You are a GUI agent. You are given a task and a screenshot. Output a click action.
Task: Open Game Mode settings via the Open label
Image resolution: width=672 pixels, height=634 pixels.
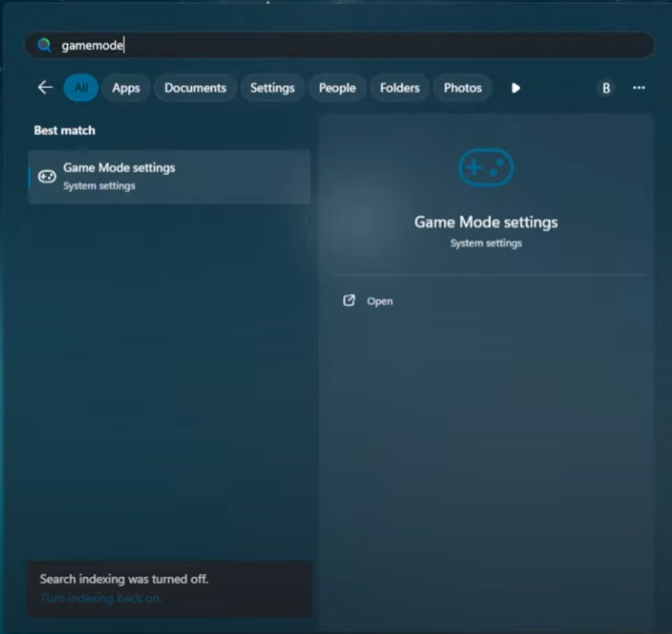(x=379, y=302)
